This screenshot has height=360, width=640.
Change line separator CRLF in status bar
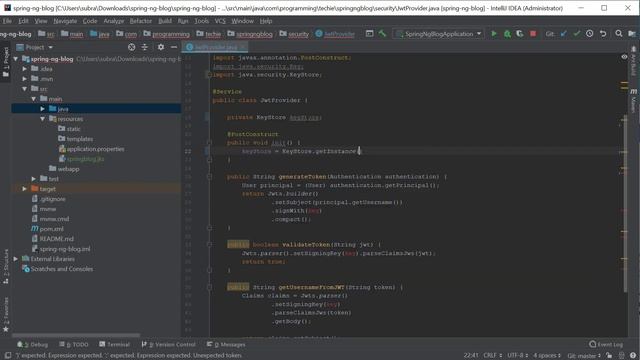tap(492, 356)
